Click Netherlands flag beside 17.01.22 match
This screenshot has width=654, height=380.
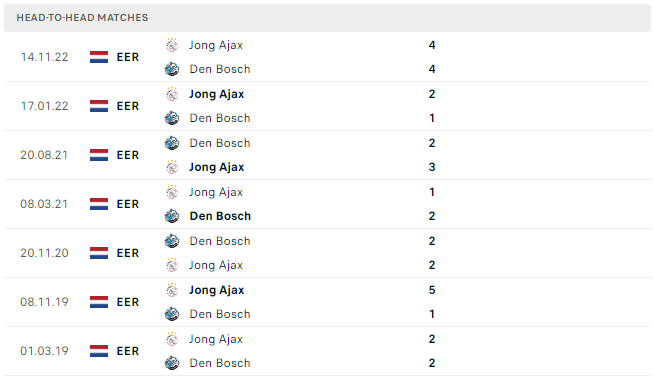click(99, 106)
